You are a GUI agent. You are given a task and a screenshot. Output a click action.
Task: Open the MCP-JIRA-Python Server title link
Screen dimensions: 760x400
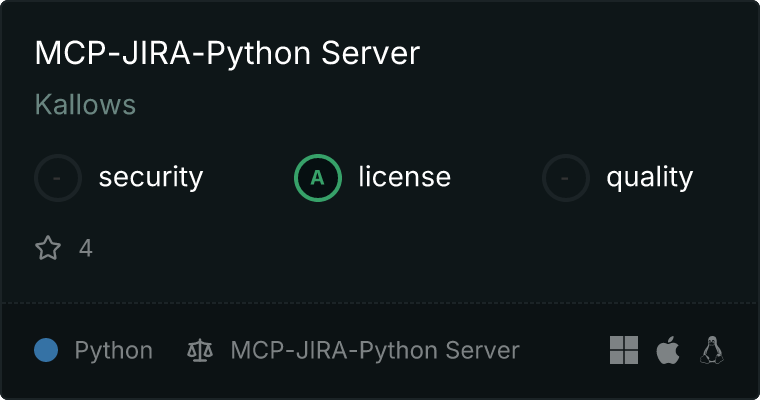(227, 54)
